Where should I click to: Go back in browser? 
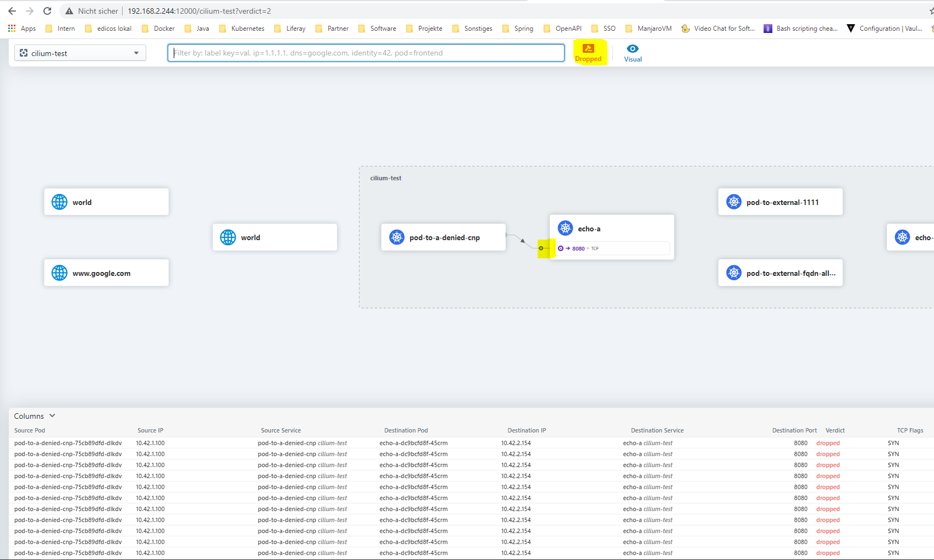pyautogui.click(x=12, y=11)
